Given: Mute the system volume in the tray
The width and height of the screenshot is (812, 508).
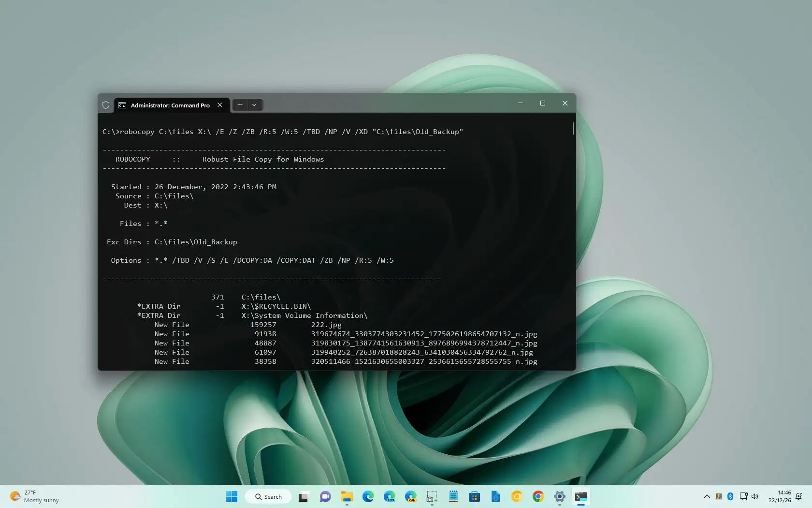Looking at the screenshot, I should click(x=755, y=496).
